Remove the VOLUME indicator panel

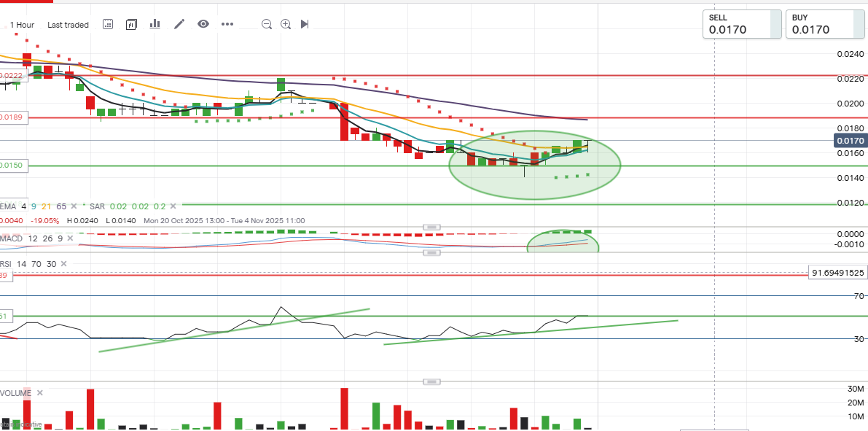(x=39, y=393)
